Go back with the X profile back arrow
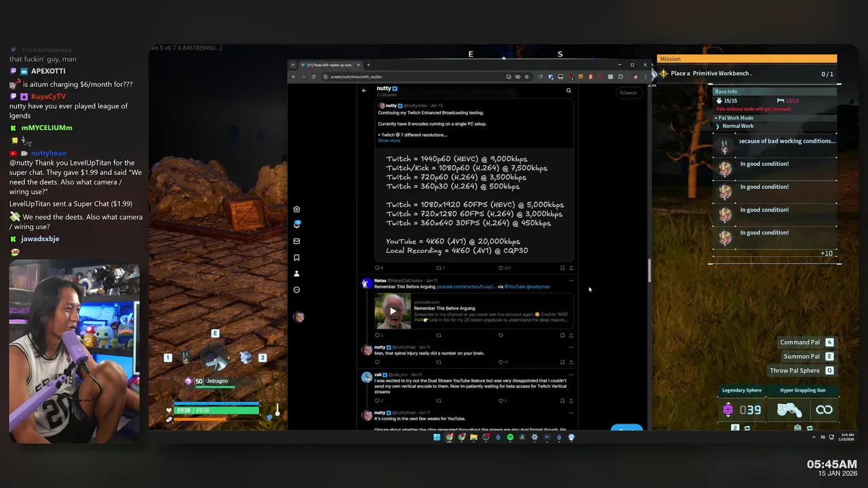Viewport: 868px width, 488px height. (364, 90)
